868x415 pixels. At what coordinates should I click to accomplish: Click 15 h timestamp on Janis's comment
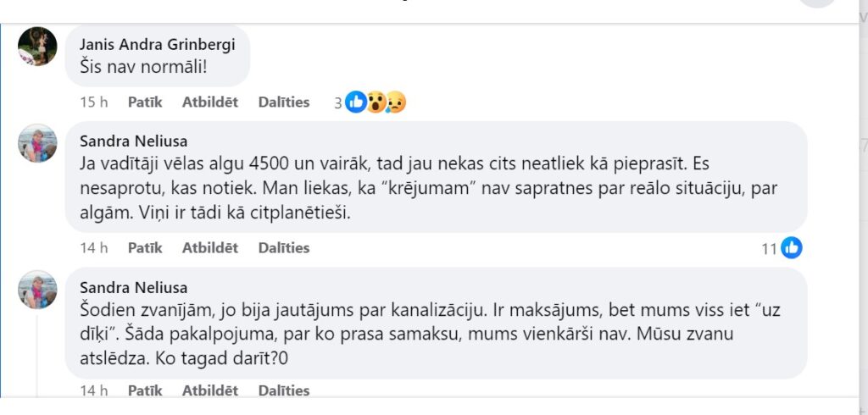coord(93,102)
